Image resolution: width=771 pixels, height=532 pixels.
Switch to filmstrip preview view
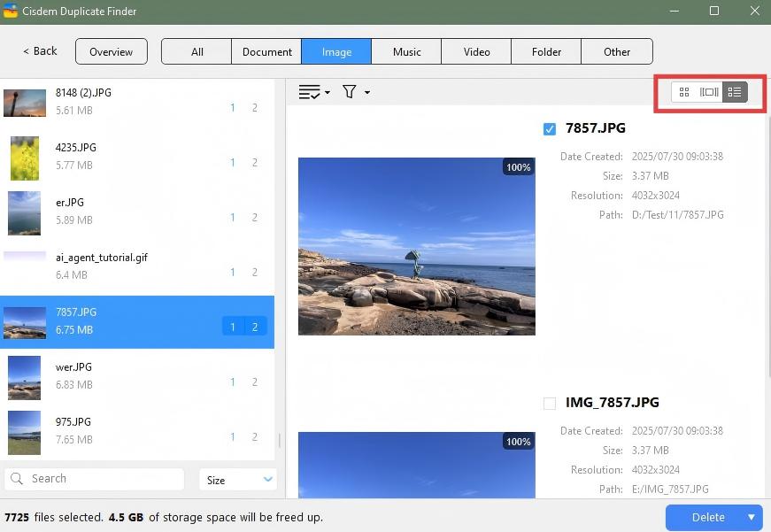click(x=709, y=92)
